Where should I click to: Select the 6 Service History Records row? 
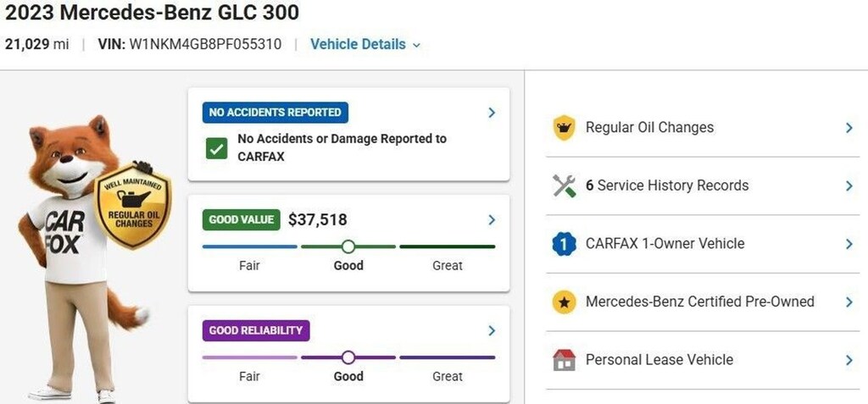tap(703, 186)
